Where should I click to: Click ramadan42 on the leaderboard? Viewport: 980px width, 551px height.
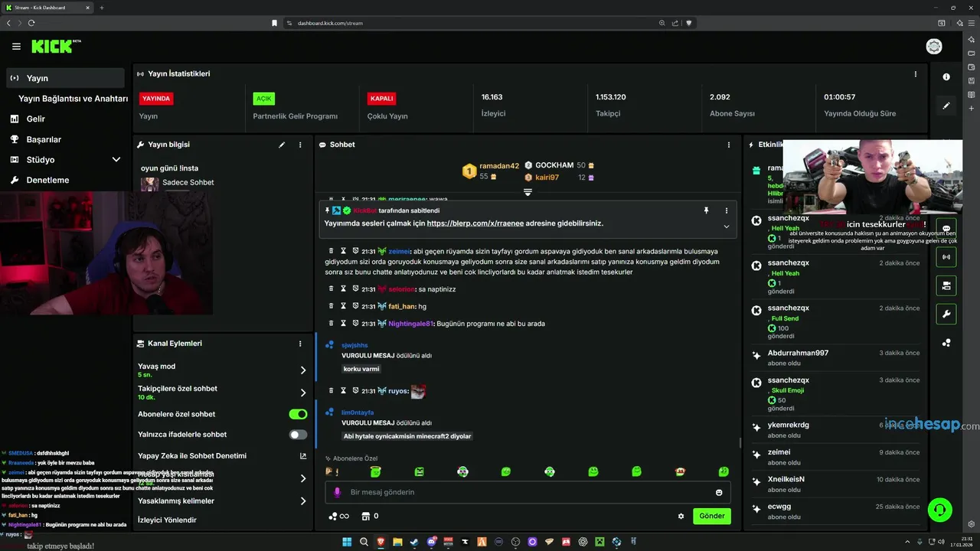coord(499,166)
